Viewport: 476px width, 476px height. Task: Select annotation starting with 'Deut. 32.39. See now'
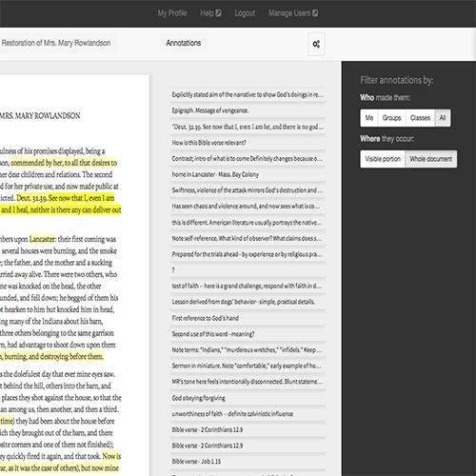click(248, 127)
